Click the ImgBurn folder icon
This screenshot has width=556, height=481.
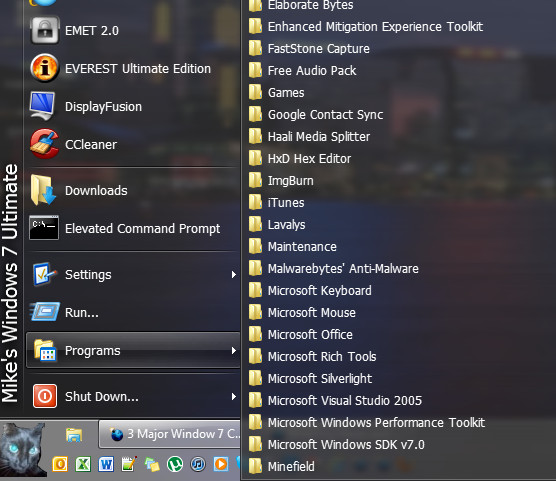(255, 181)
